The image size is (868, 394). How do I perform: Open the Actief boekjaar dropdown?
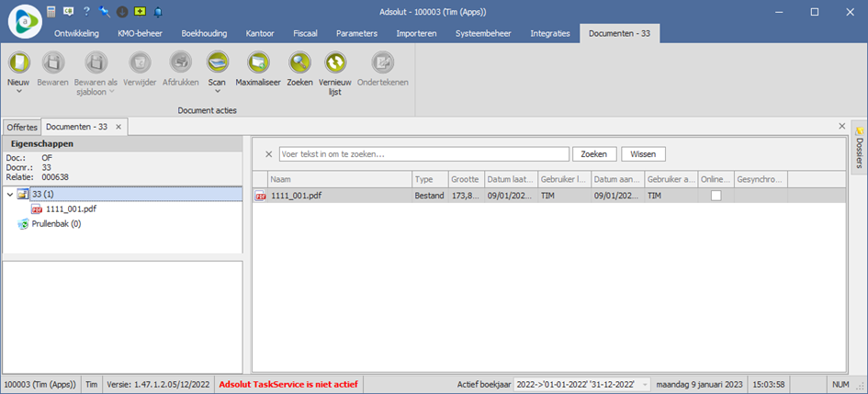click(645, 384)
